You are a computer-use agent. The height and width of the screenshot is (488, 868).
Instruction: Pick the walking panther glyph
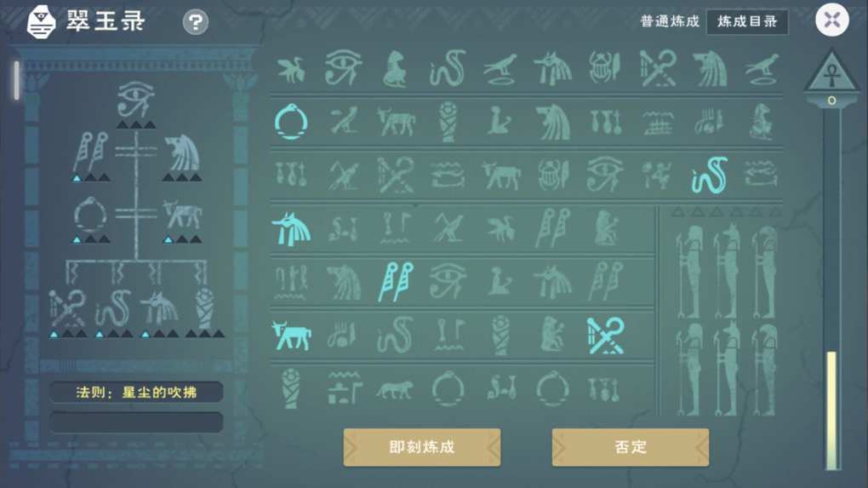(394, 390)
